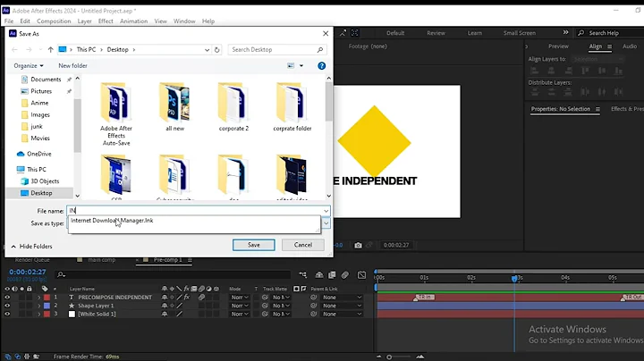Toggle motion blur for PRECOMPOSE INDEPENDENT layer
644x361 pixels.
201,298
